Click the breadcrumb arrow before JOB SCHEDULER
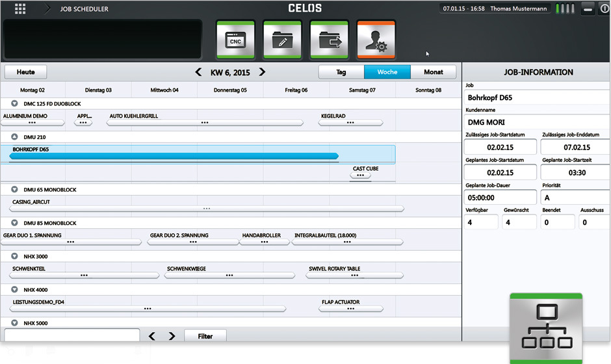Viewport: 611px width, 364px height. [47, 8]
